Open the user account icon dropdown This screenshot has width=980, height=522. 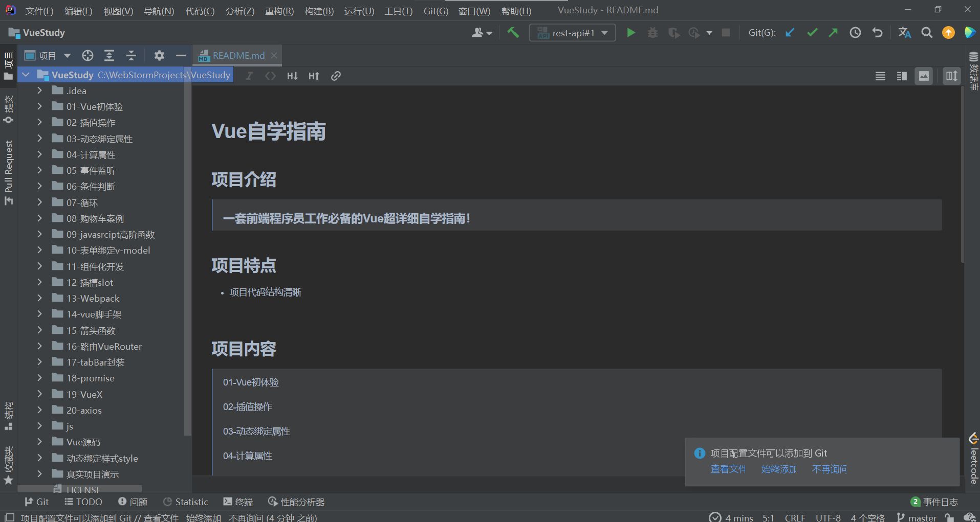click(x=482, y=33)
